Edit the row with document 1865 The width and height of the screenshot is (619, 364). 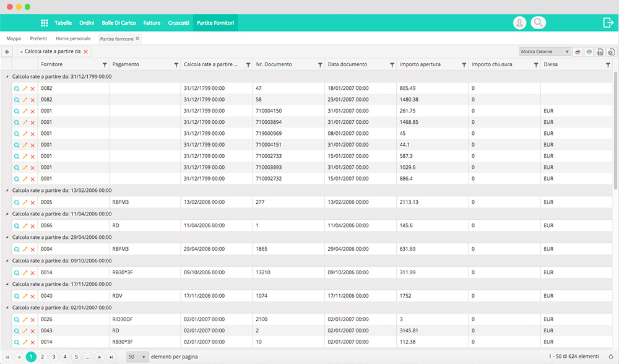pos(25,249)
